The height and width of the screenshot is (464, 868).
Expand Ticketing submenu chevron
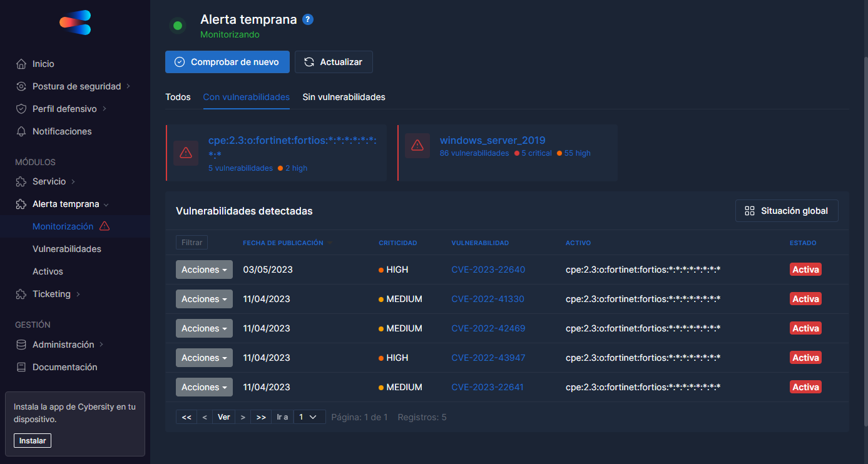pyautogui.click(x=78, y=294)
